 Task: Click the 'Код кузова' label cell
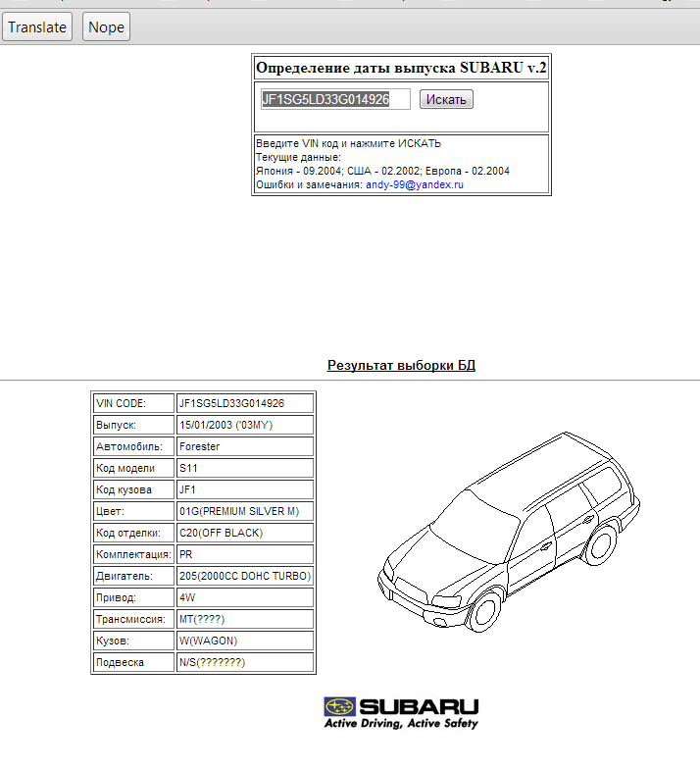(x=134, y=489)
